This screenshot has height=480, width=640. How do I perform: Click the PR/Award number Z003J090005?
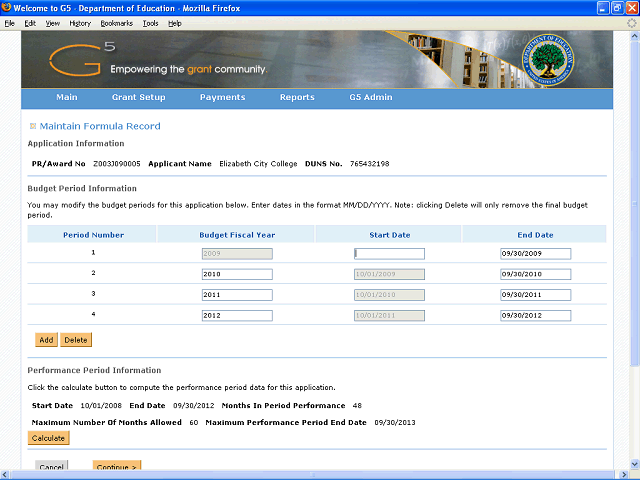117,164
